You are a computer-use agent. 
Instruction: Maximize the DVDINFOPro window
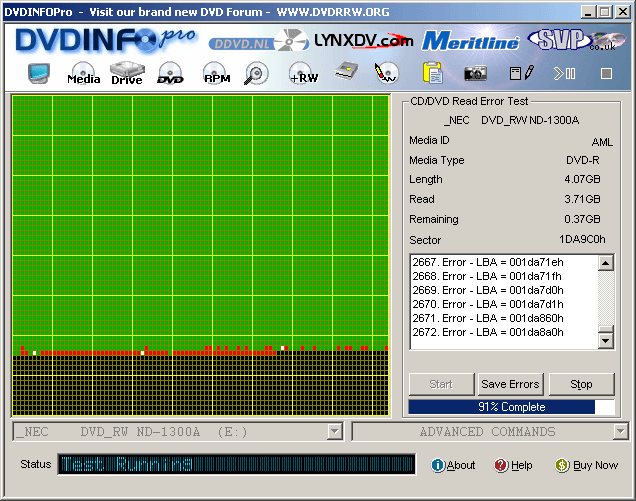(x=604, y=11)
